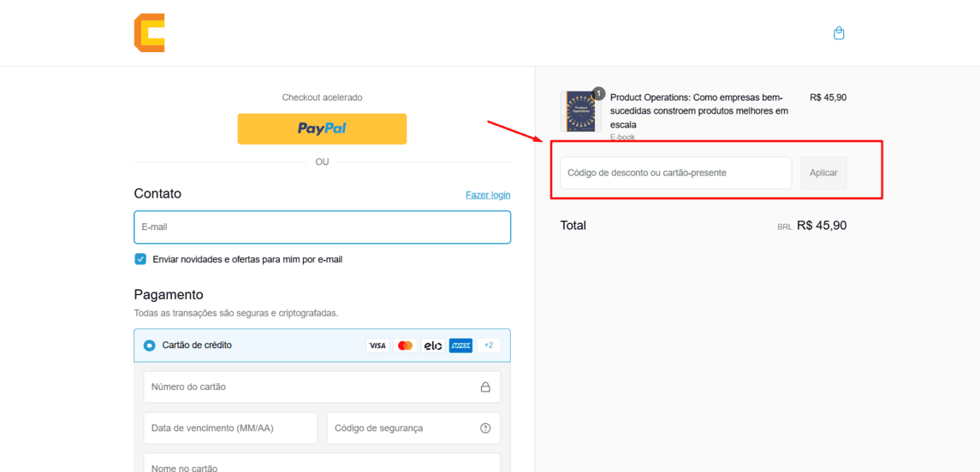Focus Data de vencimento field
This screenshot has height=472, width=980.
230,428
